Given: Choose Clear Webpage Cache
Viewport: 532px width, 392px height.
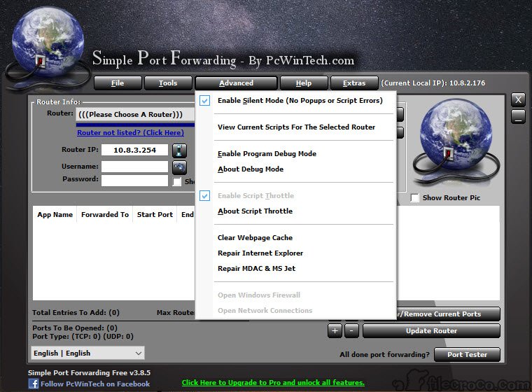Looking at the screenshot, I should (x=296, y=237).
